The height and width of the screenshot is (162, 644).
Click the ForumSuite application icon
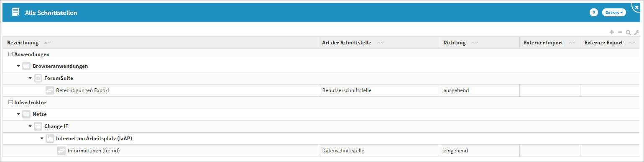coord(38,78)
